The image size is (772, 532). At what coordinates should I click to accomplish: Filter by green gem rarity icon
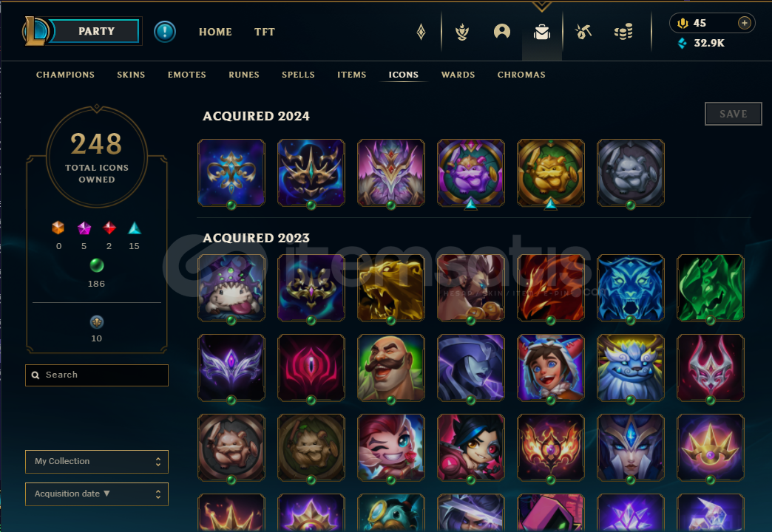point(97,265)
